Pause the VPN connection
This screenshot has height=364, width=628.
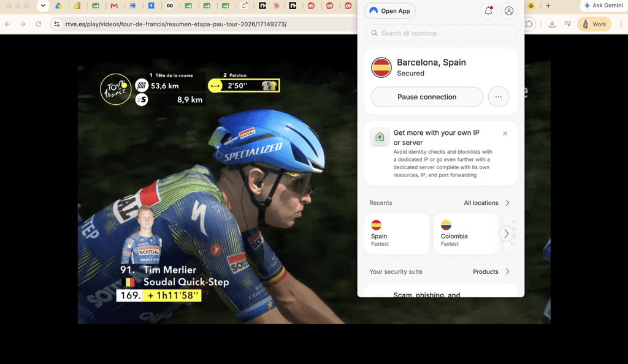pos(427,97)
